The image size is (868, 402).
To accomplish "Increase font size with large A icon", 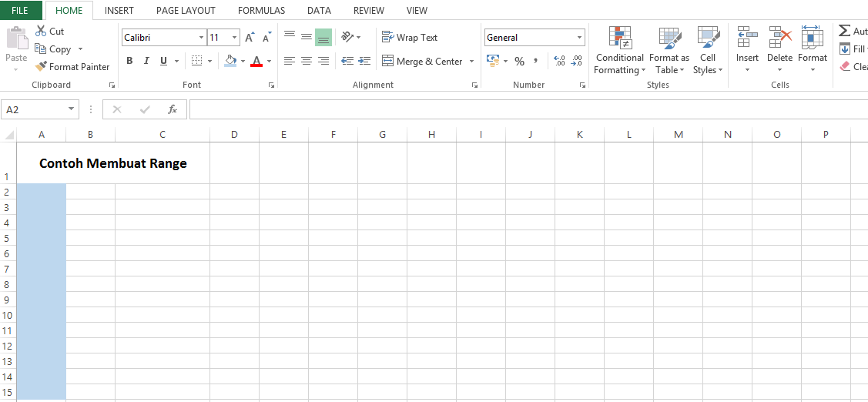I will 250,37.
